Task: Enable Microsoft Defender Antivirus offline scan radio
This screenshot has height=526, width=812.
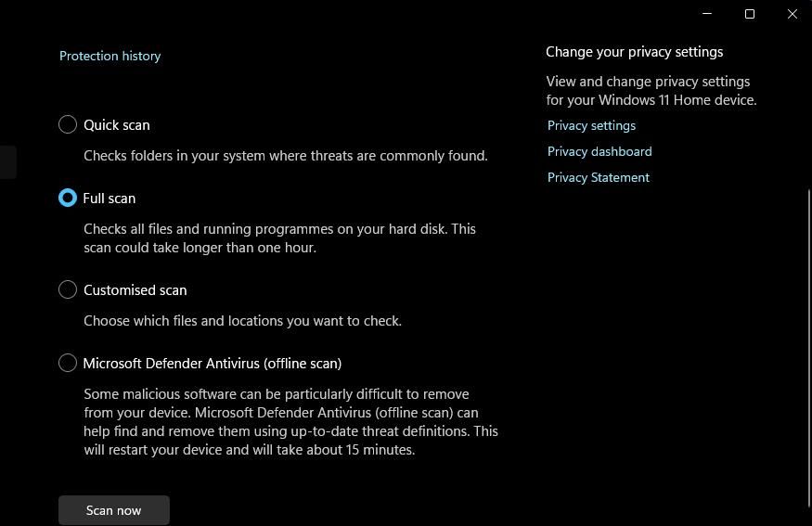Action: (68, 363)
